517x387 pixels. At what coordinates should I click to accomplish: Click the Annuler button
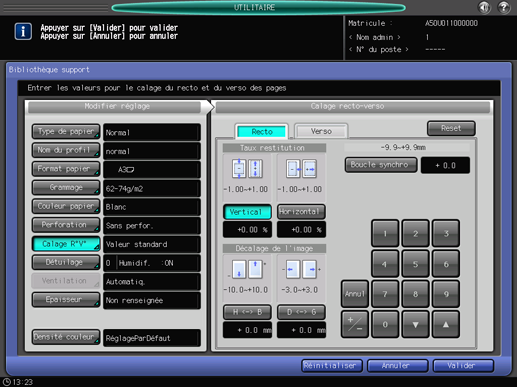coord(397,366)
